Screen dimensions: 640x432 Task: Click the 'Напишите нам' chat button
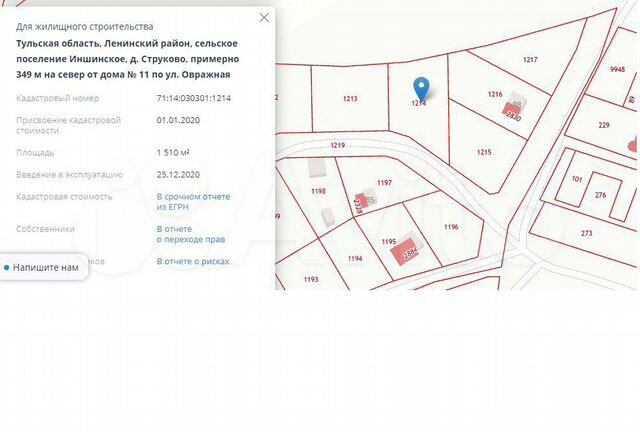(42, 268)
